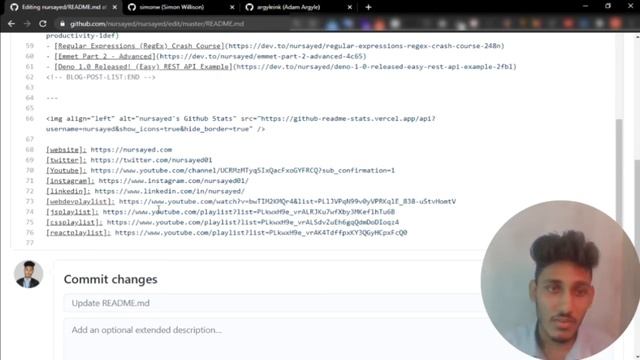Click the lock icon in address bar
The height and width of the screenshot is (360, 640).
pyautogui.click(x=62, y=24)
